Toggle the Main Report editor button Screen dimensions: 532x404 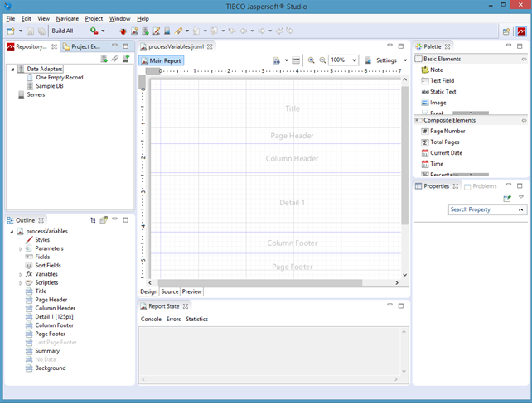pyautogui.click(x=161, y=60)
